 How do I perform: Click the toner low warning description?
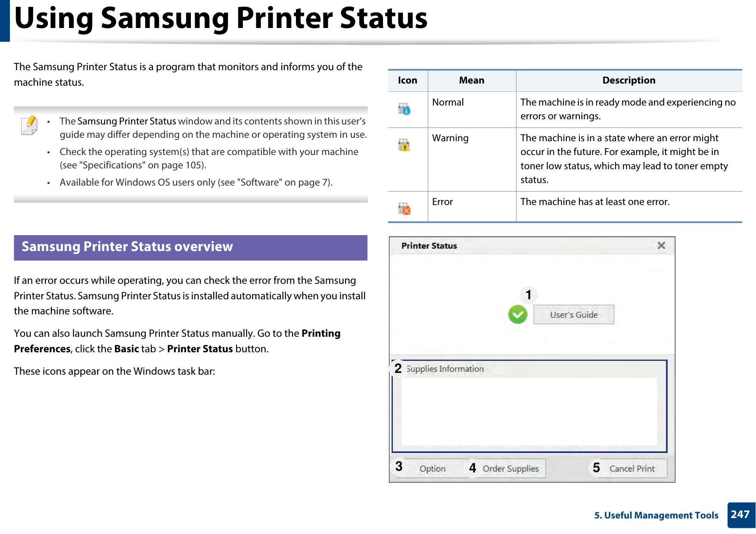tap(624, 159)
